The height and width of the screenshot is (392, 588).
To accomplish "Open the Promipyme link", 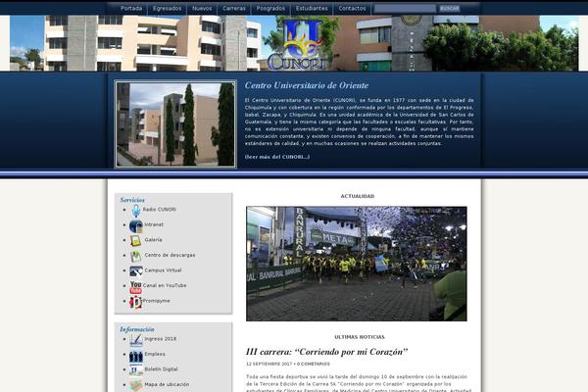I will click(x=157, y=301).
